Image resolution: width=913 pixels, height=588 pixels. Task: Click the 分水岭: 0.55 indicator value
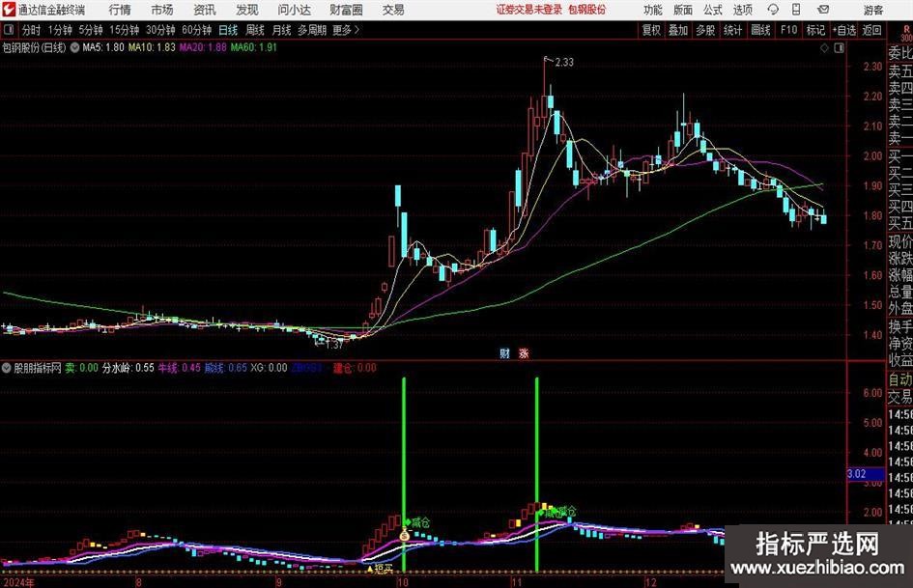coord(128,368)
